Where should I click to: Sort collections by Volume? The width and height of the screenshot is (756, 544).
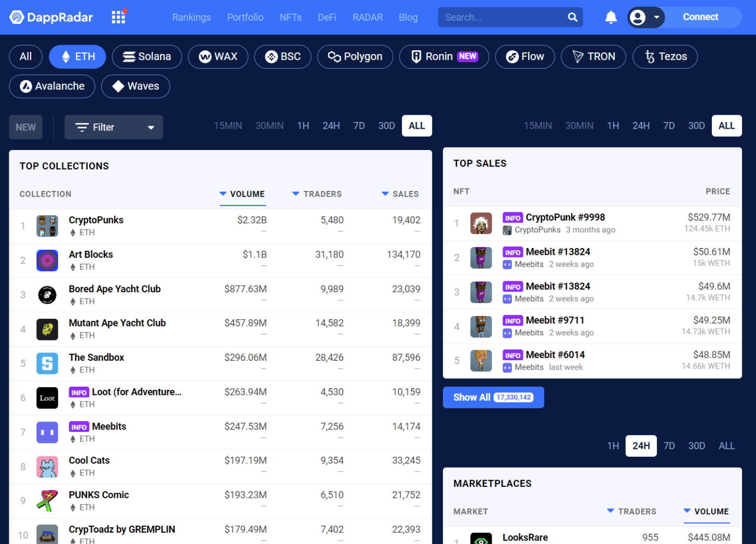coord(242,194)
